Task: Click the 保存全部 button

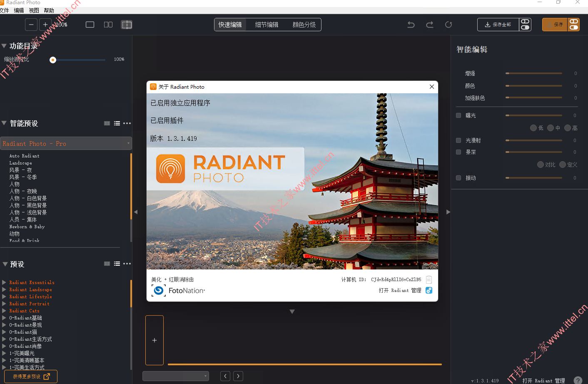Action: coord(498,25)
